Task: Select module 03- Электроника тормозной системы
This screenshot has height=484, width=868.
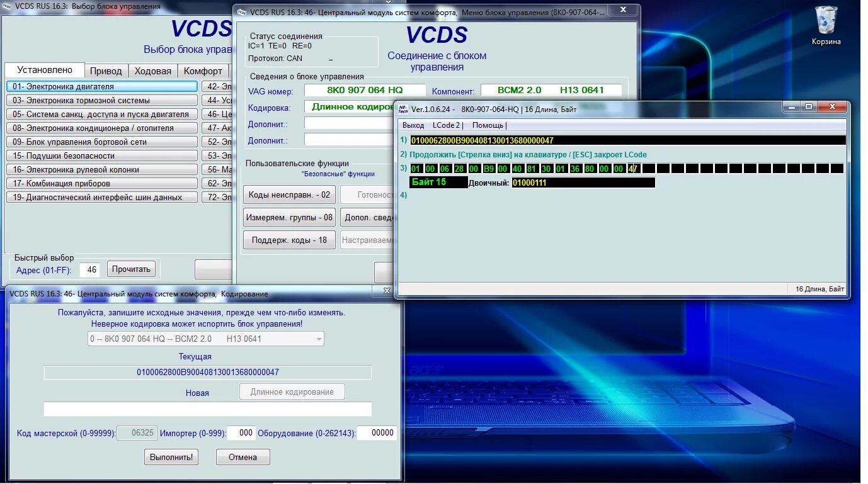Action: (102, 100)
